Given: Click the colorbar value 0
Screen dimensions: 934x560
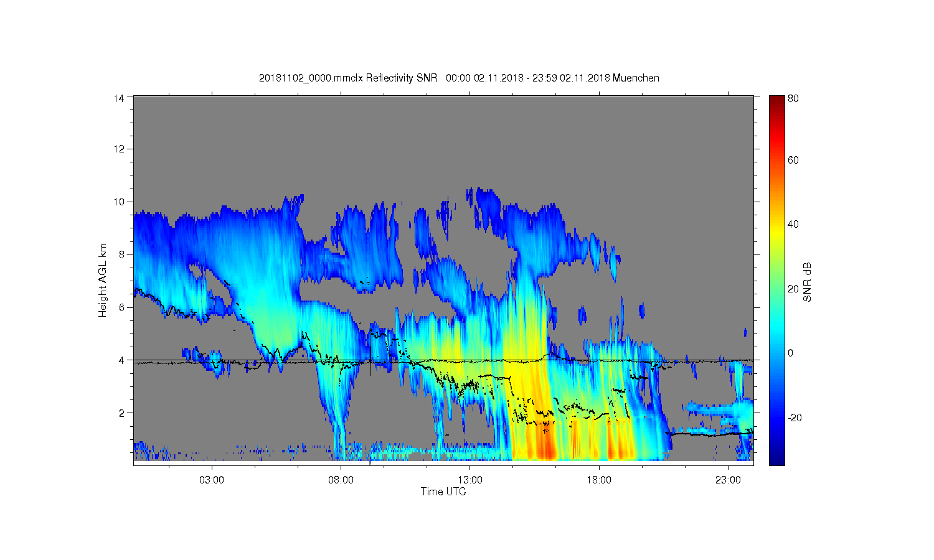Looking at the screenshot, I should point(791,353).
